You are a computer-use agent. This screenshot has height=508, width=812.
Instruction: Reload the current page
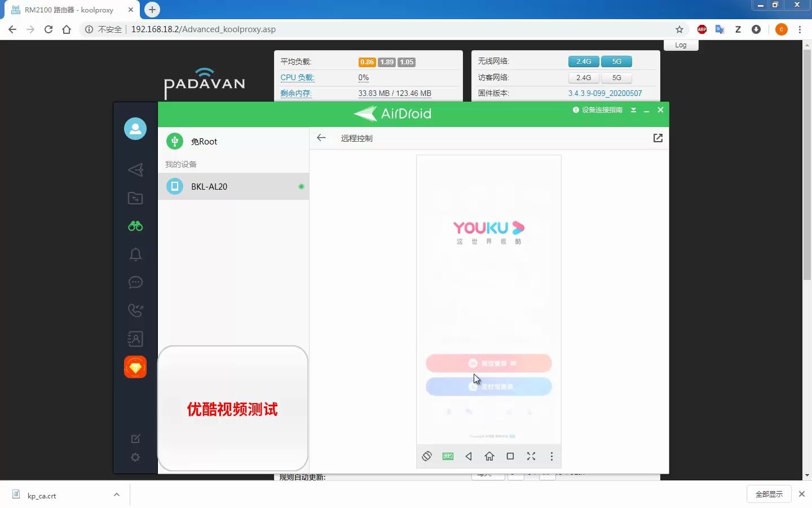(48, 29)
